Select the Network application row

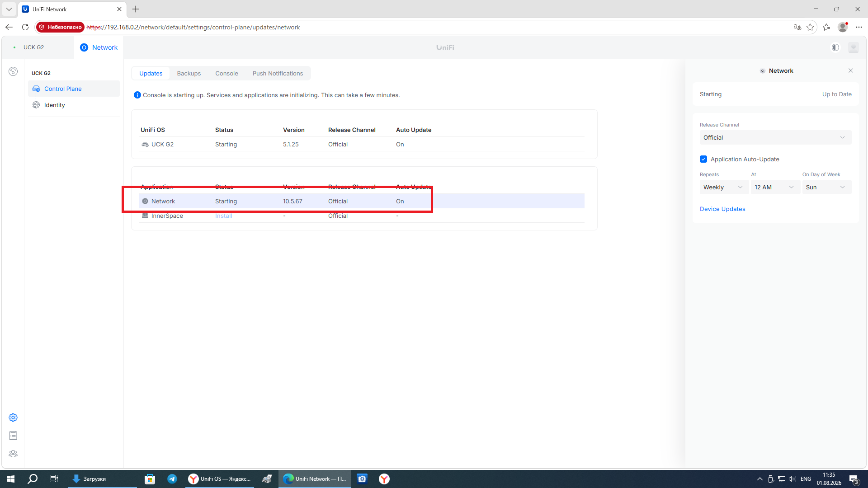click(362, 201)
